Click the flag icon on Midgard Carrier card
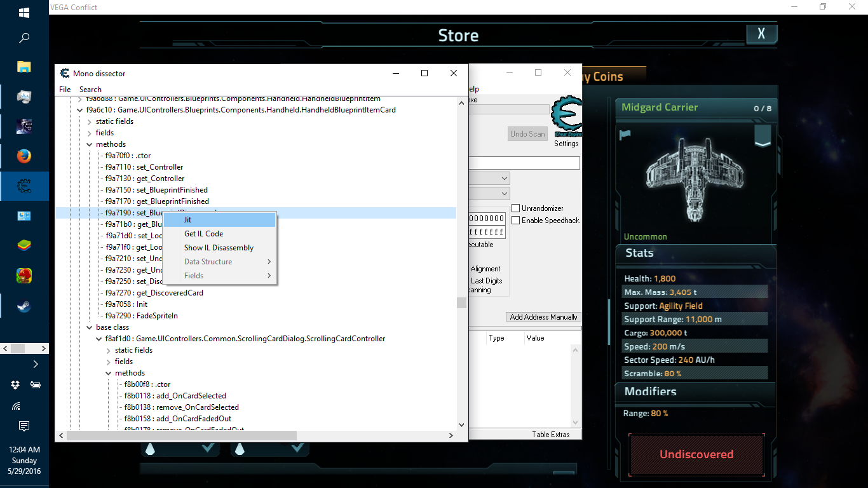868x488 pixels. pyautogui.click(x=625, y=135)
